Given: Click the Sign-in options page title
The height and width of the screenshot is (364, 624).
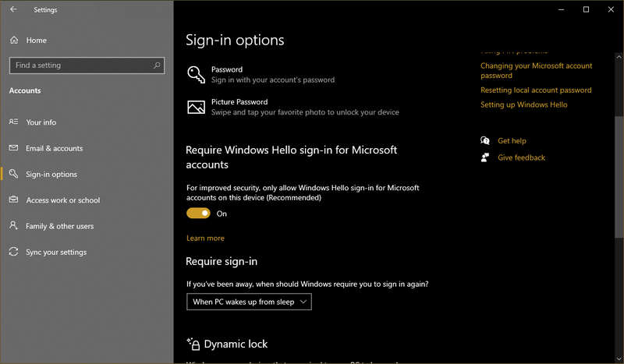Looking at the screenshot, I should point(235,41).
